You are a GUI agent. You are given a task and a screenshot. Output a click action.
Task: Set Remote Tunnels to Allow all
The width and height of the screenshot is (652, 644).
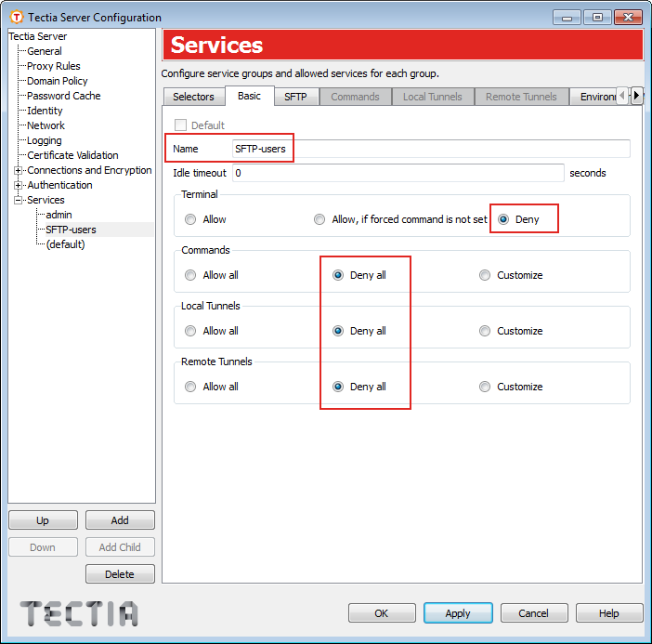click(x=190, y=387)
